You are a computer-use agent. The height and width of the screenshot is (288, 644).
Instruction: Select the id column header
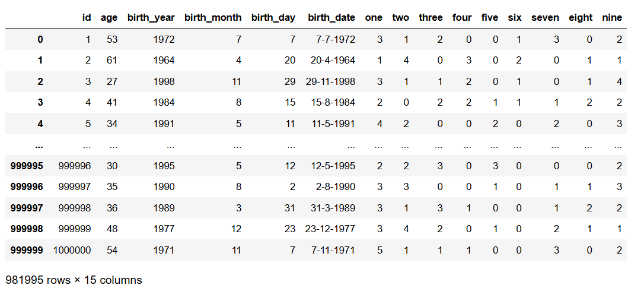[87, 17]
